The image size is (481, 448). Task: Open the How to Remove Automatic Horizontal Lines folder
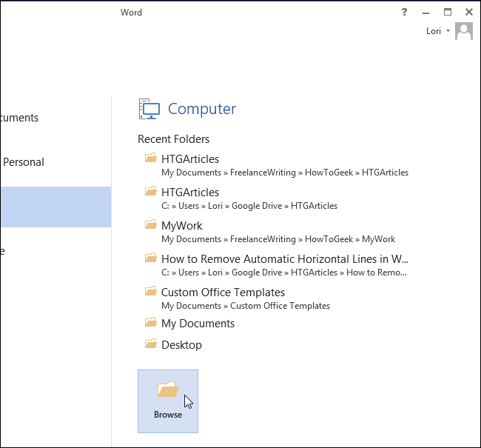[x=285, y=258]
